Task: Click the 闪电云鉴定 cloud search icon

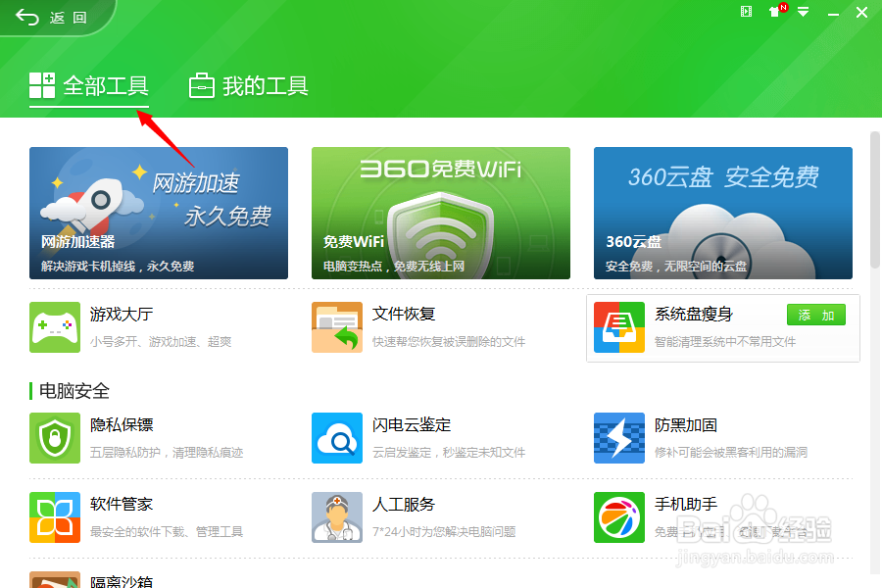Action: (337, 438)
